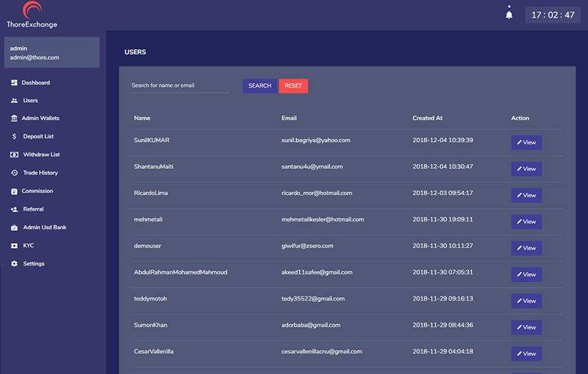Click the ThoreExchange logo

[x=32, y=15]
